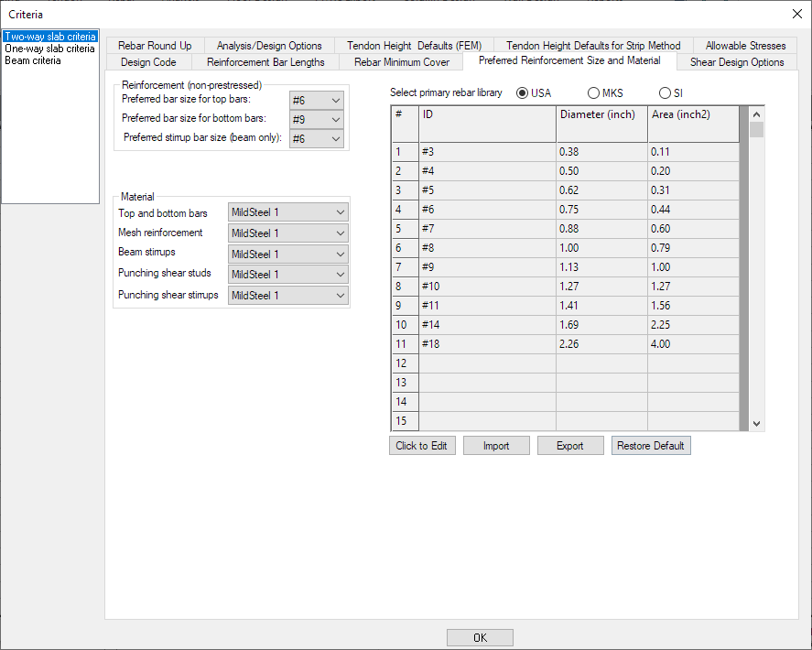Click the Import button
The height and width of the screenshot is (650, 812).
pos(496,446)
